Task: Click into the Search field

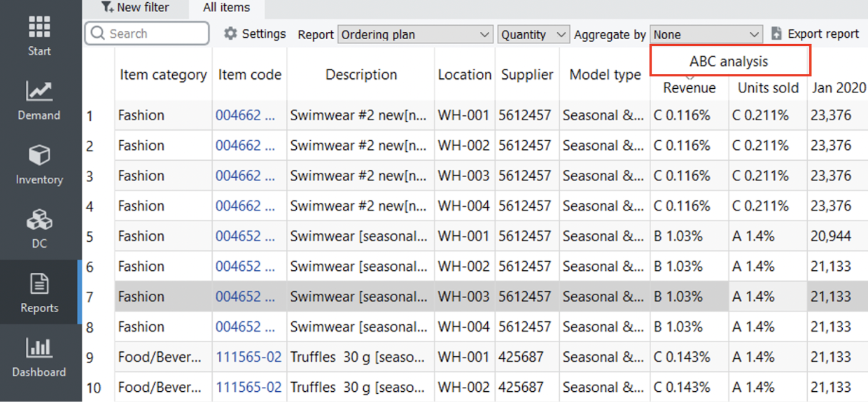Action: [154, 34]
